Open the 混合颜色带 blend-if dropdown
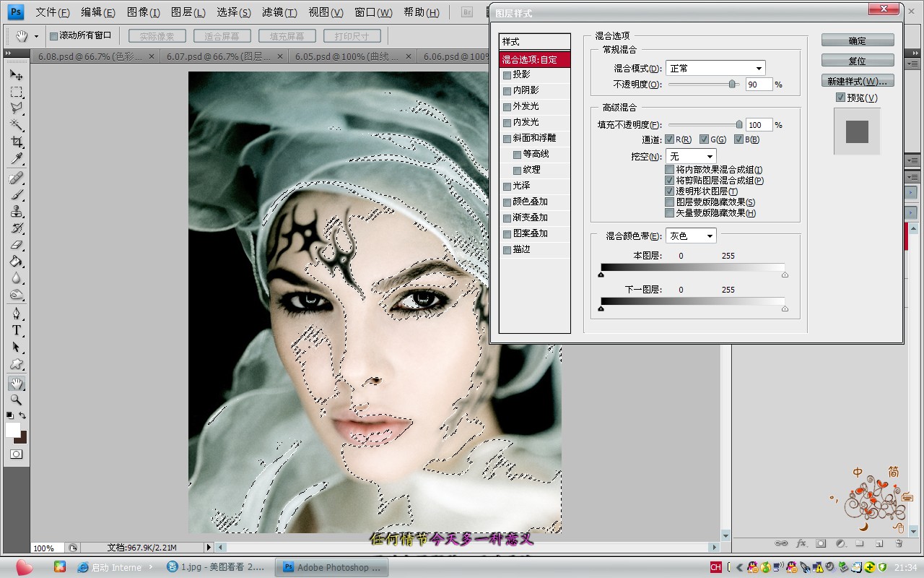Viewport: 924px width, 578px height. [x=691, y=236]
